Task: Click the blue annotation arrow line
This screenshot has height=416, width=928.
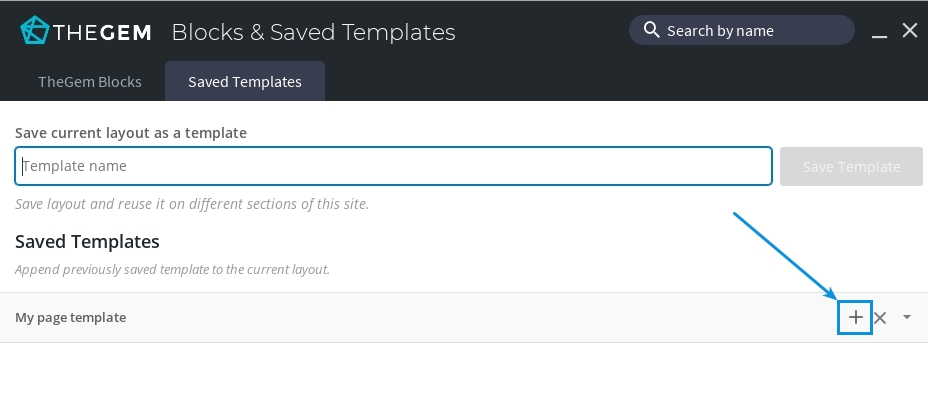Action: click(x=787, y=254)
